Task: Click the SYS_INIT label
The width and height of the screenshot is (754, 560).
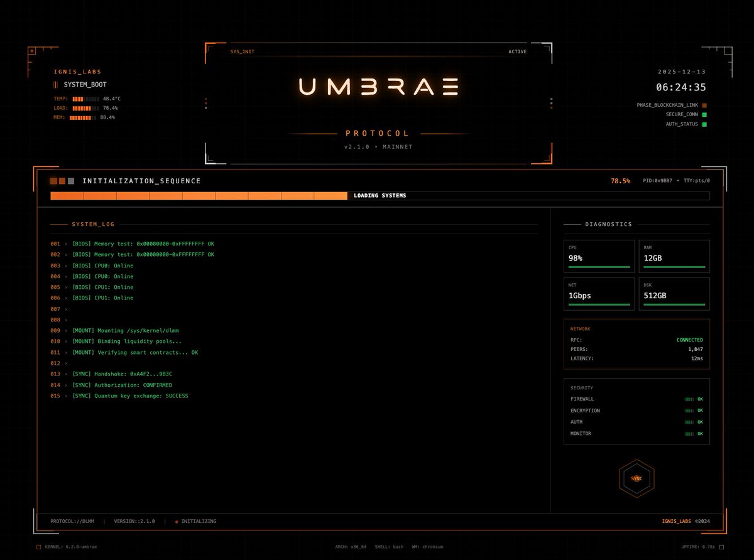Action: coord(243,51)
